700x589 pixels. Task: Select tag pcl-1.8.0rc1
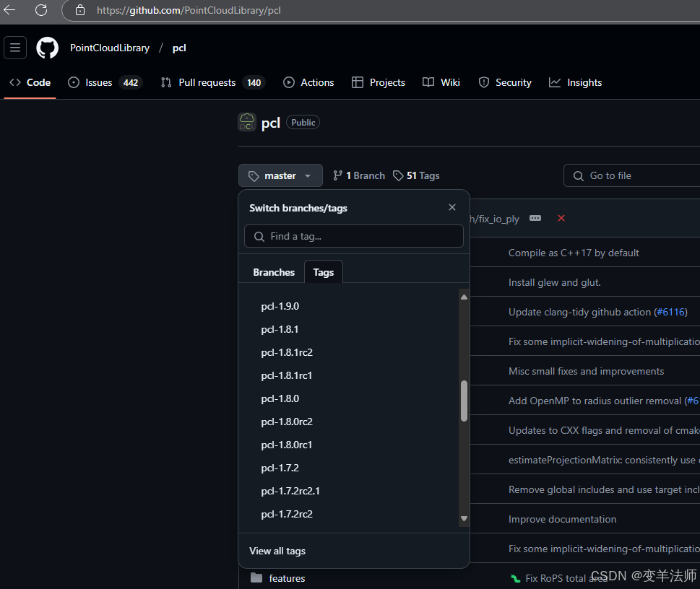point(286,445)
